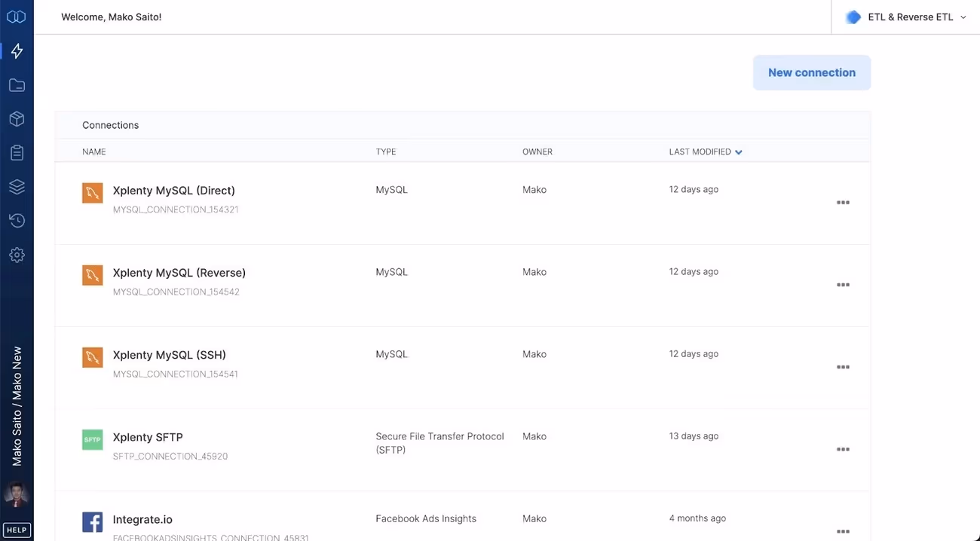Click 12 days ago in Xplenty MySQL (Direct) row
980x541 pixels.
point(694,190)
